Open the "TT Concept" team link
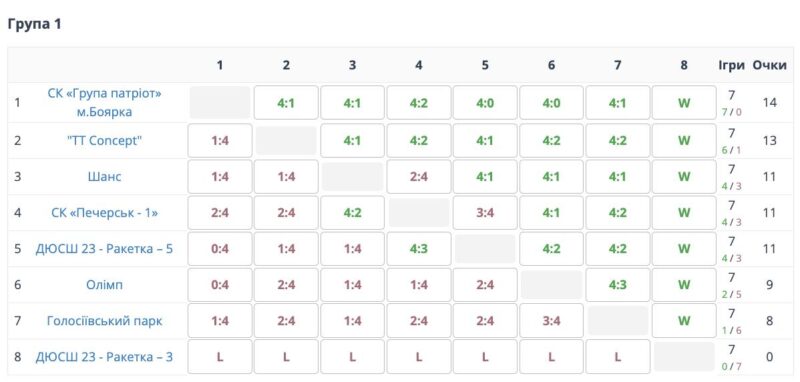This screenshot has width=800, height=382. coord(105,141)
